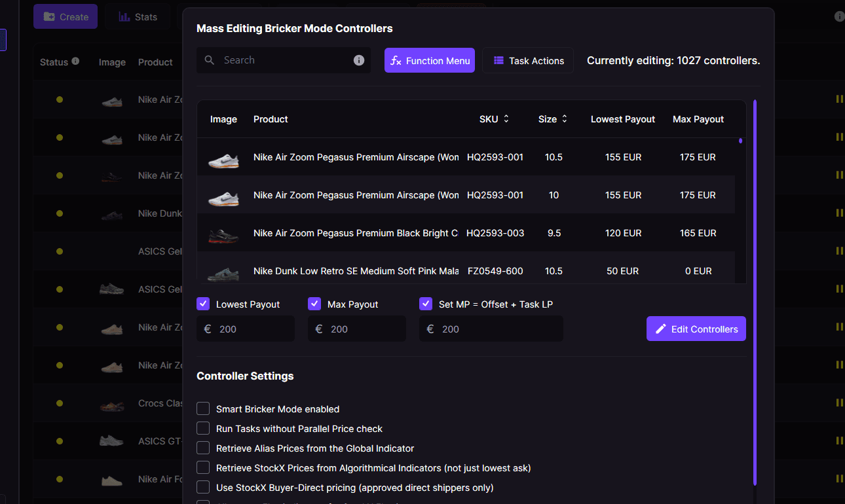Click the info icon at top right corner
The image size is (845, 504).
[839, 16]
